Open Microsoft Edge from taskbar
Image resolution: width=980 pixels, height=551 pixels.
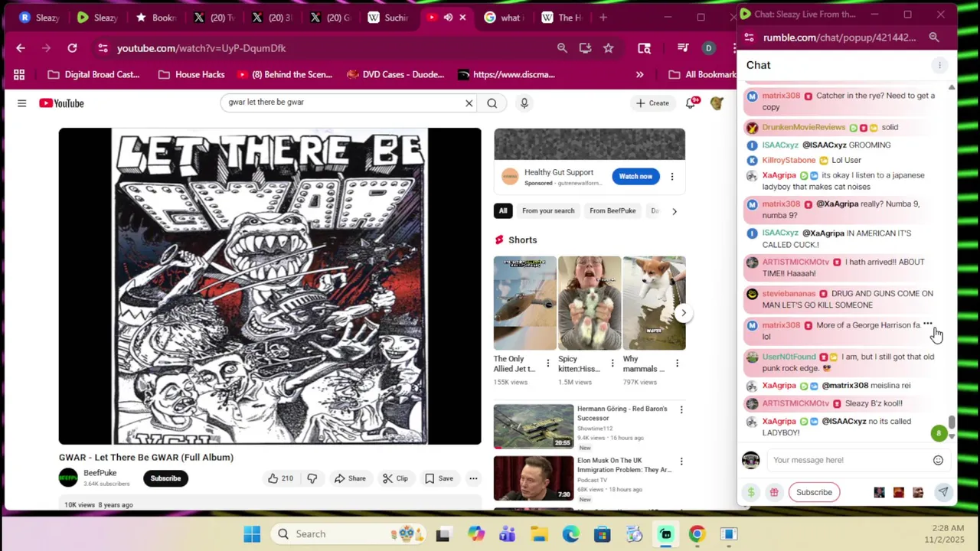(570, 534)
